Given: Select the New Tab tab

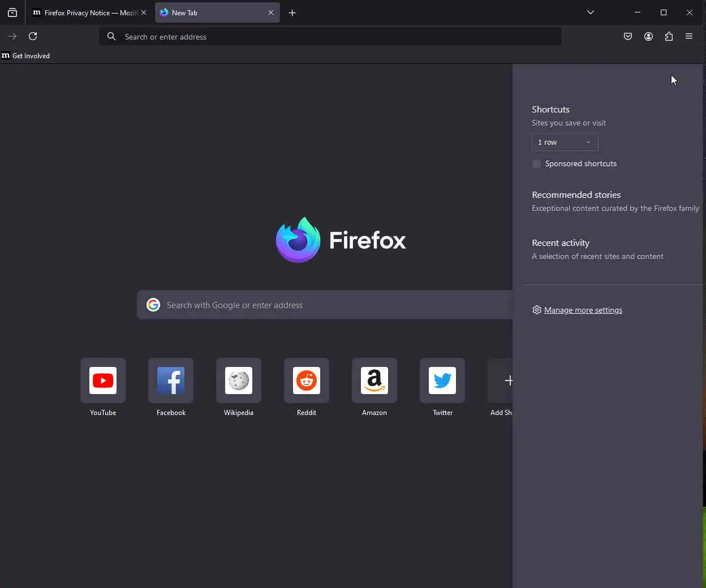Looking at the screenshot, I should [217, 12].
